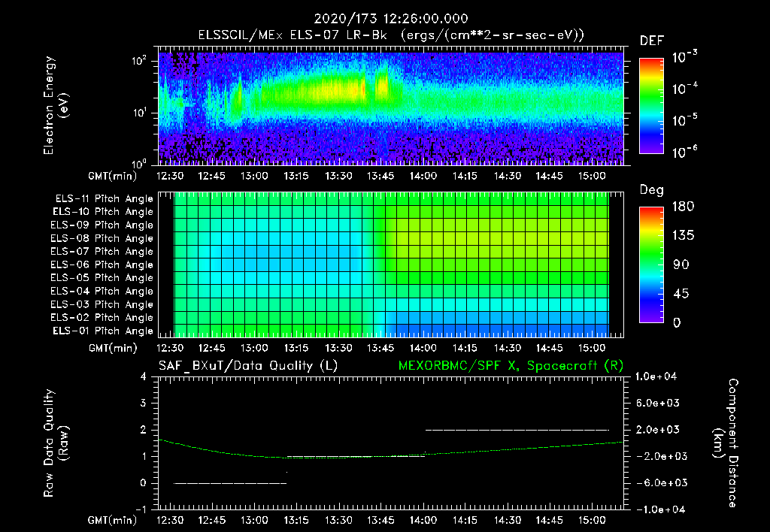Image resolution: width=770 pixels, height=532 pixels.
Task: Click the GMT(min) label under pitch angle panel
Action: tap(113, 349)
